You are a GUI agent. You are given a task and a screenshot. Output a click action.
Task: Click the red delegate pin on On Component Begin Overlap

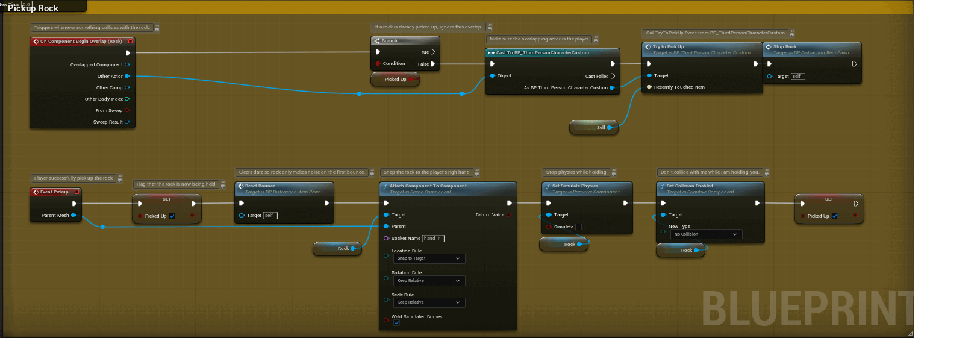(x=130, y=42)
